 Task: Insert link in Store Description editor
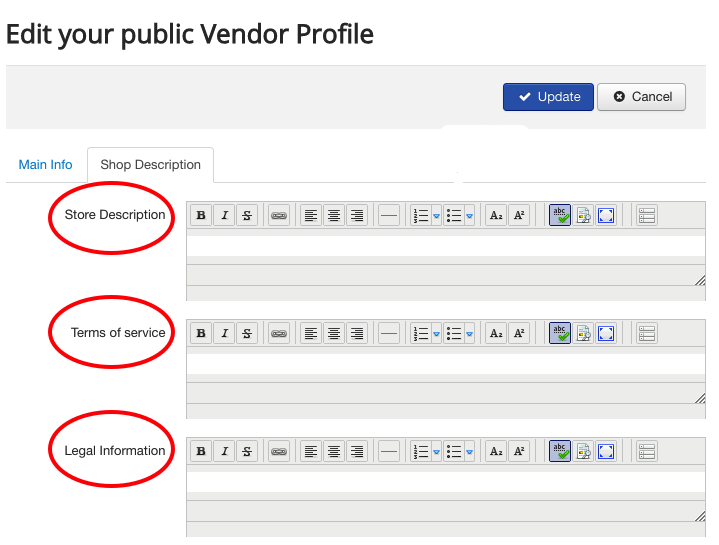pos(279,215)
